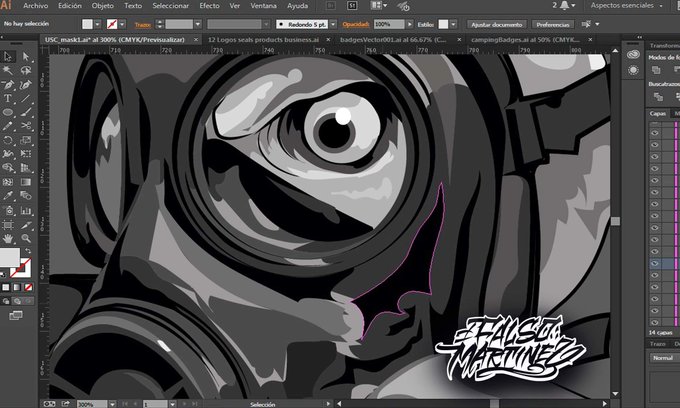Select the Scale tool

point(26,140)
